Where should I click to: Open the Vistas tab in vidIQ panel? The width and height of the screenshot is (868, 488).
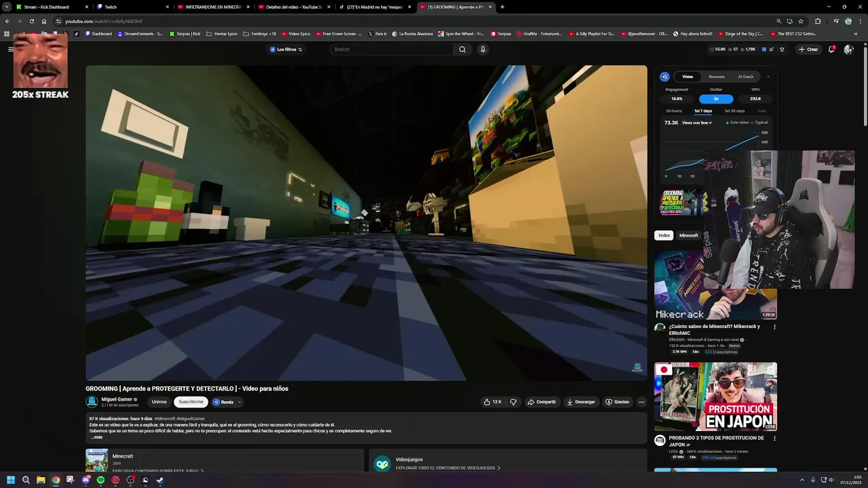tap(688, 77)
